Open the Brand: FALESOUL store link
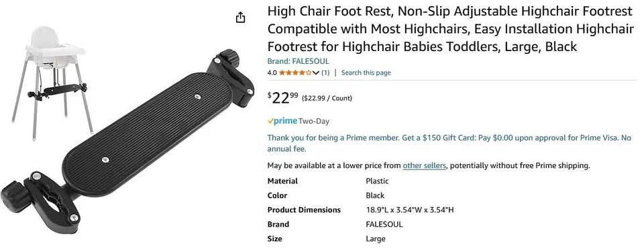Image resolution: width=644 pixels, height=248 pixels. [x=298, y=61]
